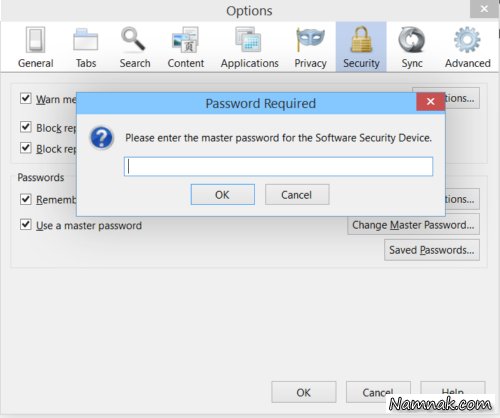500x418 pixels.
Task: Open the General options panel icon
Action: point(35,40)
